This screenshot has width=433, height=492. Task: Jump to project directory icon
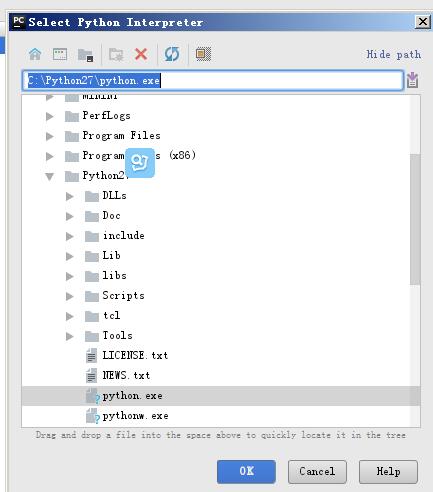click(x=85, y=55)
